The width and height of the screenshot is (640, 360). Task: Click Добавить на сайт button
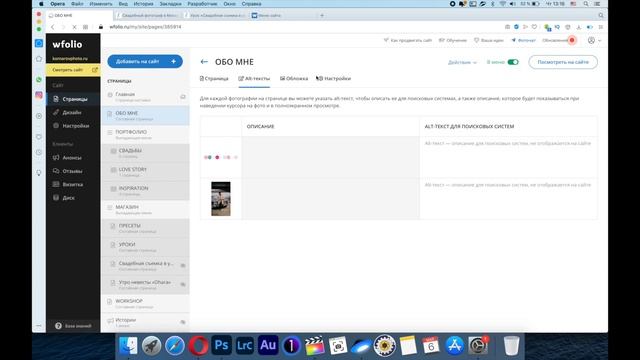coord(145,61)
